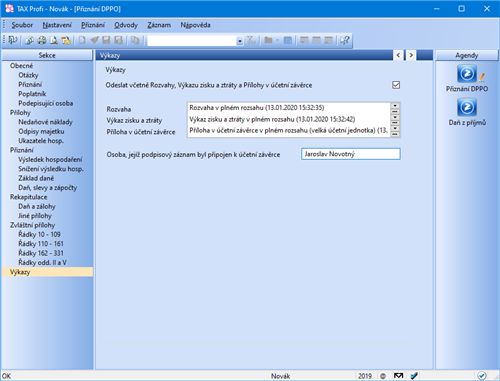
Task: Open the dropdown arrow for Výkaz zisku a ztráty
Action: [x=395, y=117]
